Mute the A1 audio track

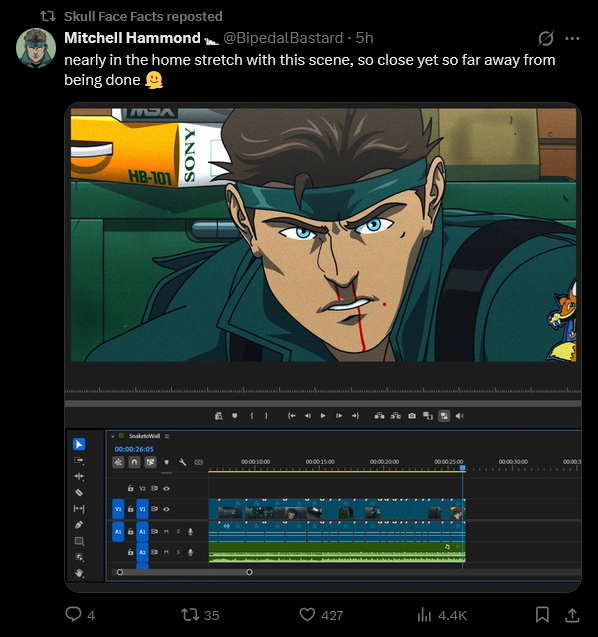(166, 531)
